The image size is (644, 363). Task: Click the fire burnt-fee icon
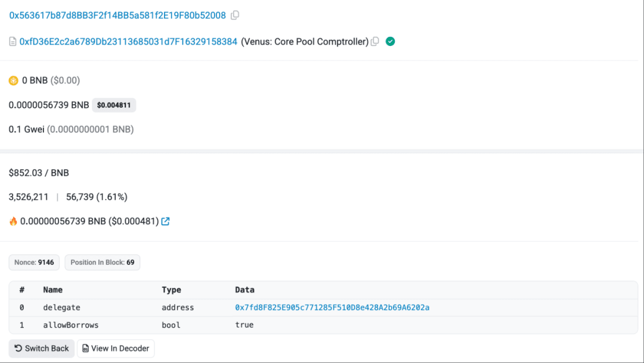(x=13, y=221)
